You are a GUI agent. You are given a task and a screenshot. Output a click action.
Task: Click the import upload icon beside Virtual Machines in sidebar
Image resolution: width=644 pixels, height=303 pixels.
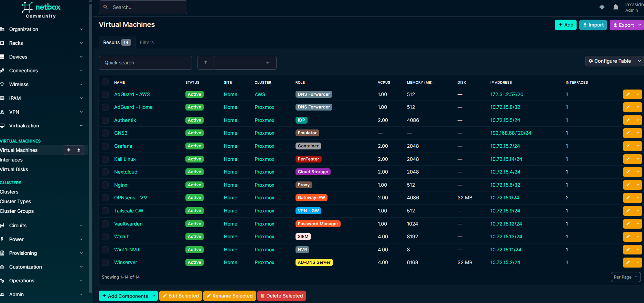pos(79,150)
